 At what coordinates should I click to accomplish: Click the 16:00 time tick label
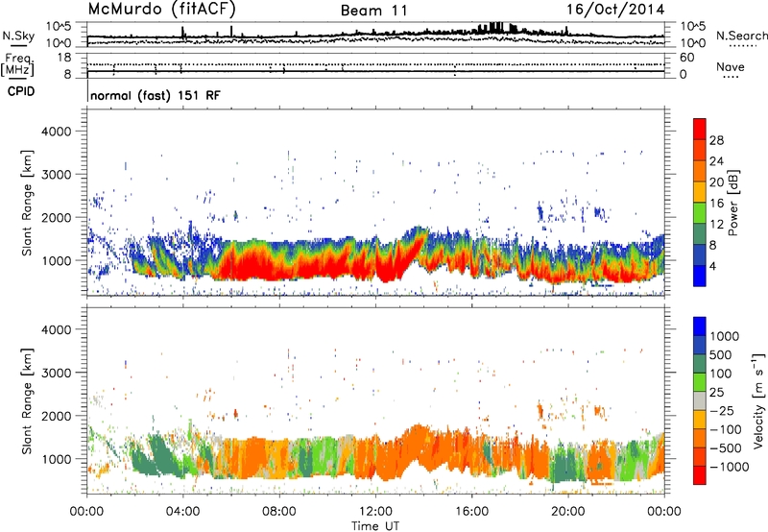pyautogui.click(x=471, y=512)
